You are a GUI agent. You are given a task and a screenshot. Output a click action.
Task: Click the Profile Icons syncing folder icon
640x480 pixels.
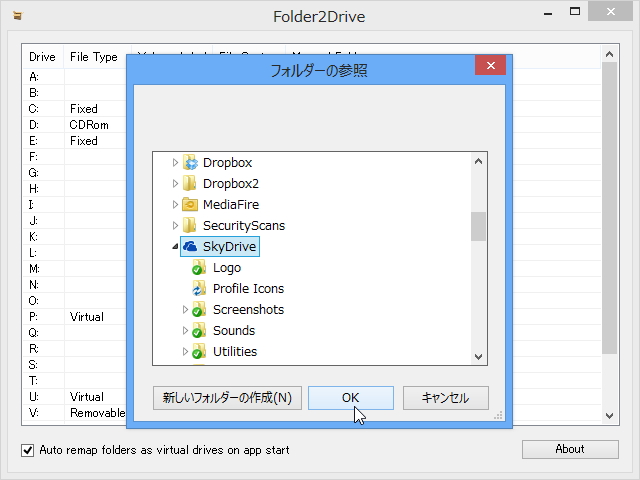(198, 289)
